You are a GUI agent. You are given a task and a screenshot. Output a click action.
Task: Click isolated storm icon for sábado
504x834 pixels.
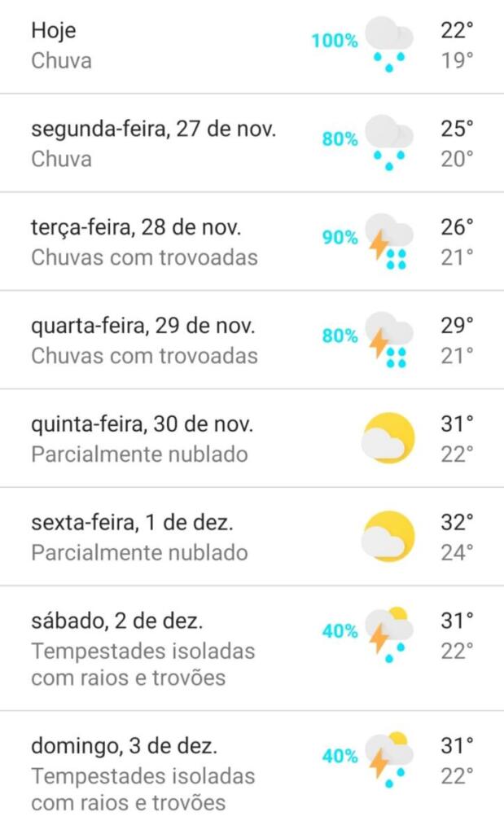click(388, 634)
